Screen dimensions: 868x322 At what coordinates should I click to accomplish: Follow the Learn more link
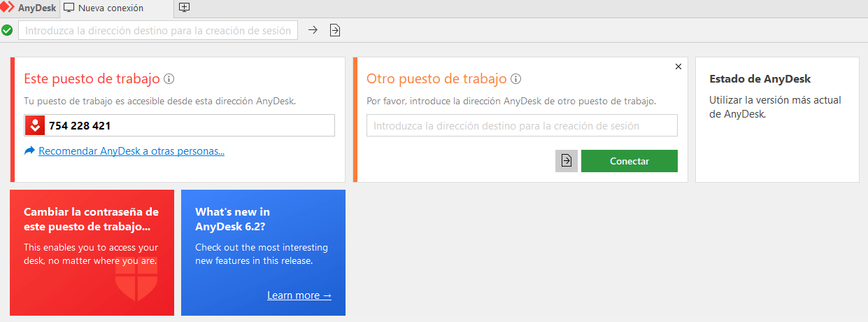(x=299, y=295)
